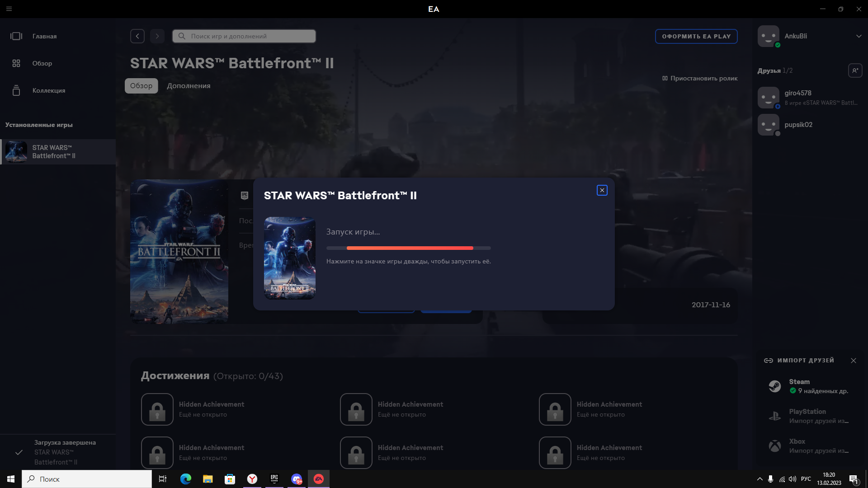Click the back navigation arrow
Screen dimensions: 868x488
pyautogui.click(x=137, y=36)
